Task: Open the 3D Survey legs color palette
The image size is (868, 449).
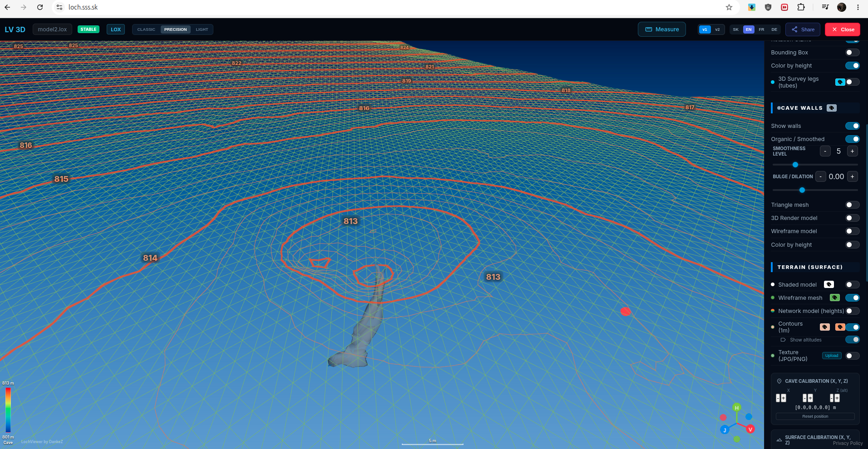Action: tap(840, 82)
